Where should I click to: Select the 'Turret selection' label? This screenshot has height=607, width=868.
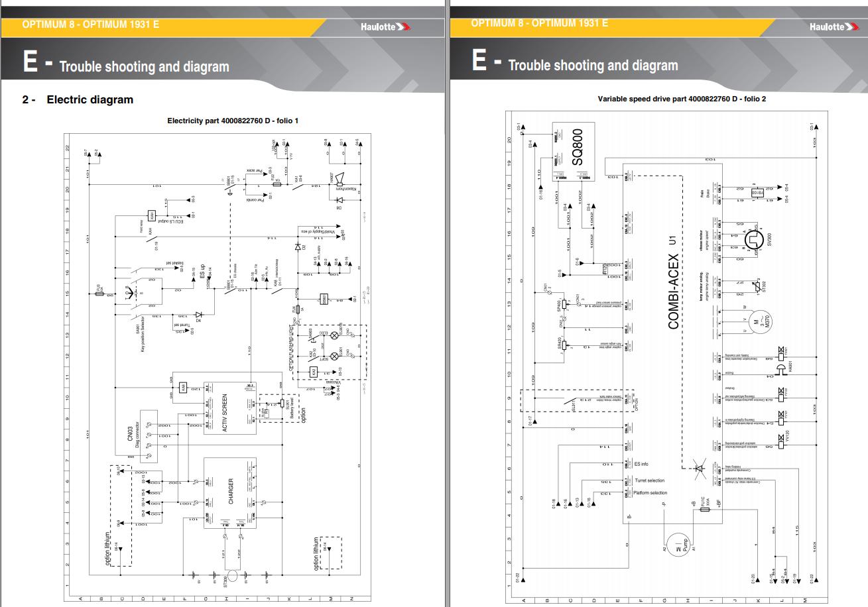650,480
